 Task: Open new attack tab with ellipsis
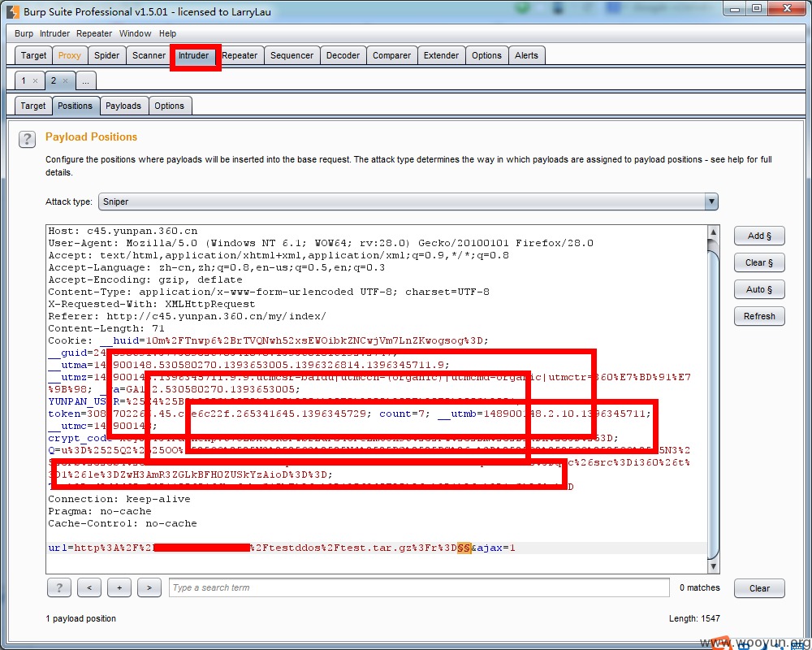(85, 81)
